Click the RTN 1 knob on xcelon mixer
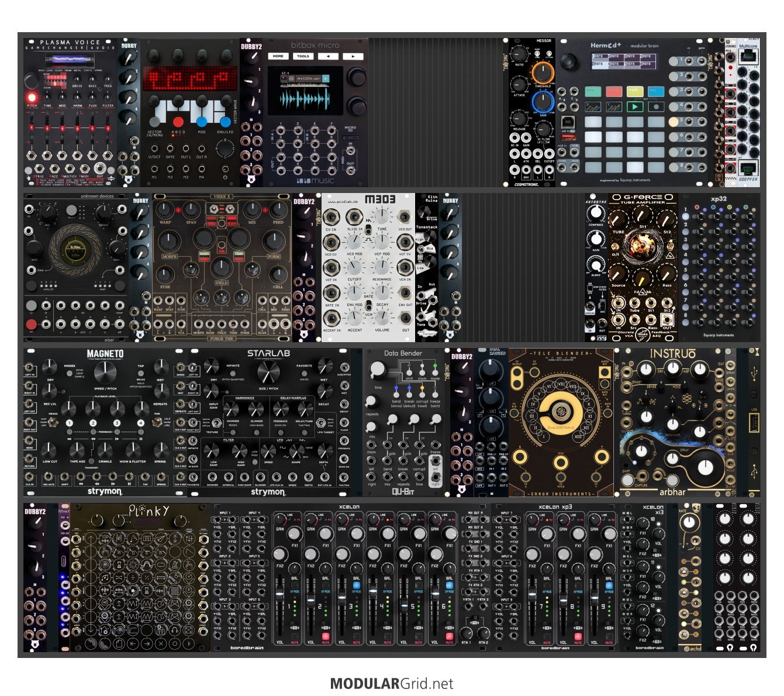Viewport: 784px width, 696px height. click(466, 633)
